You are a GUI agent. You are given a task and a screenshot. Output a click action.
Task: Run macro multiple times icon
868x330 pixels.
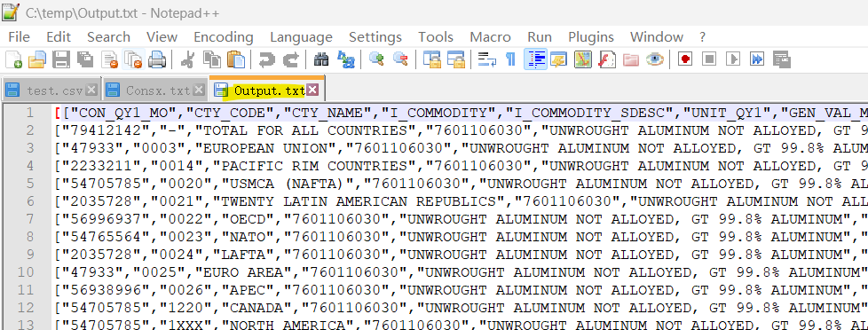click(757, 59)
